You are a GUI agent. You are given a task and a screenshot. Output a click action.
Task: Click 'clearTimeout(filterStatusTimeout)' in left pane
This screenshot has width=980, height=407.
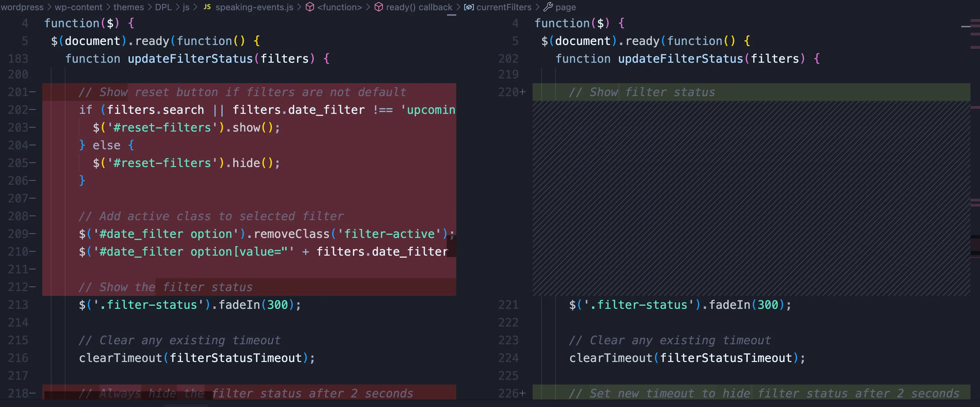pos(197,358)
